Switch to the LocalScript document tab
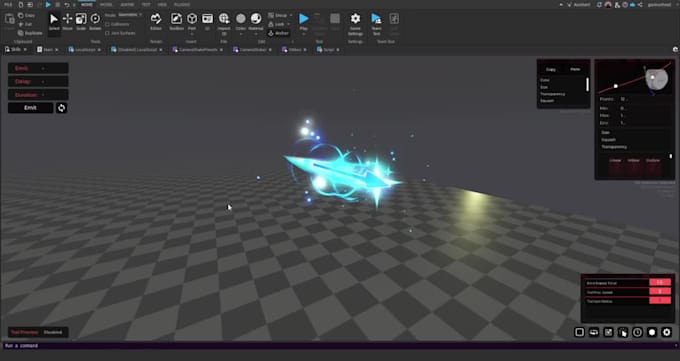 pos(85,50)
